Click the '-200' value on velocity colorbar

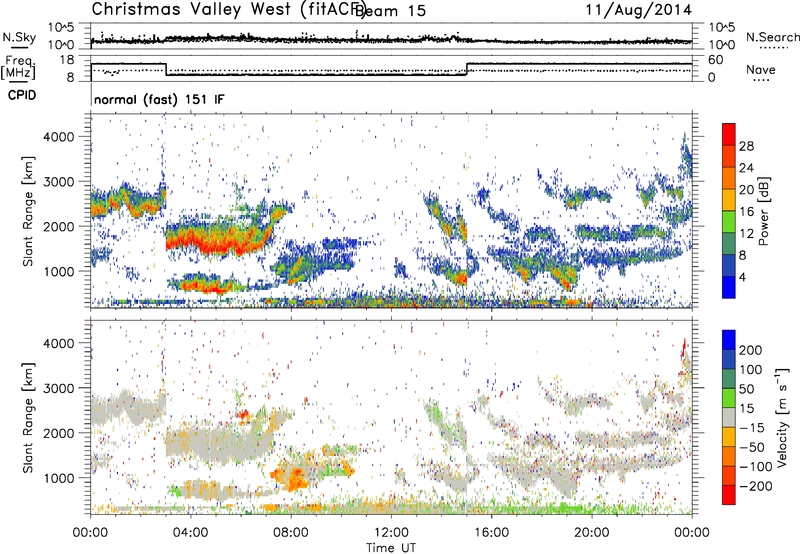756,486
